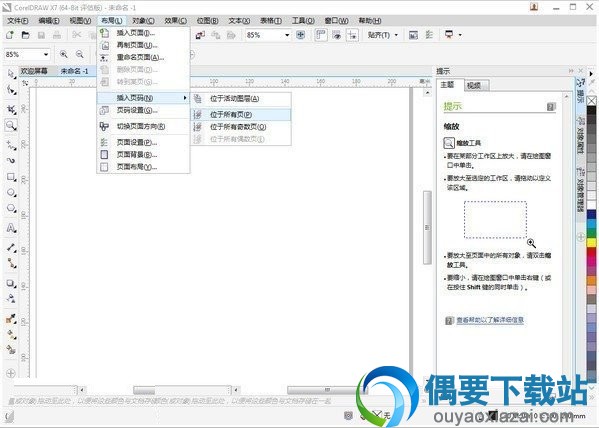Choose 页面布局(Y)... menu entry
599x428 pixels.
[143, 167]
